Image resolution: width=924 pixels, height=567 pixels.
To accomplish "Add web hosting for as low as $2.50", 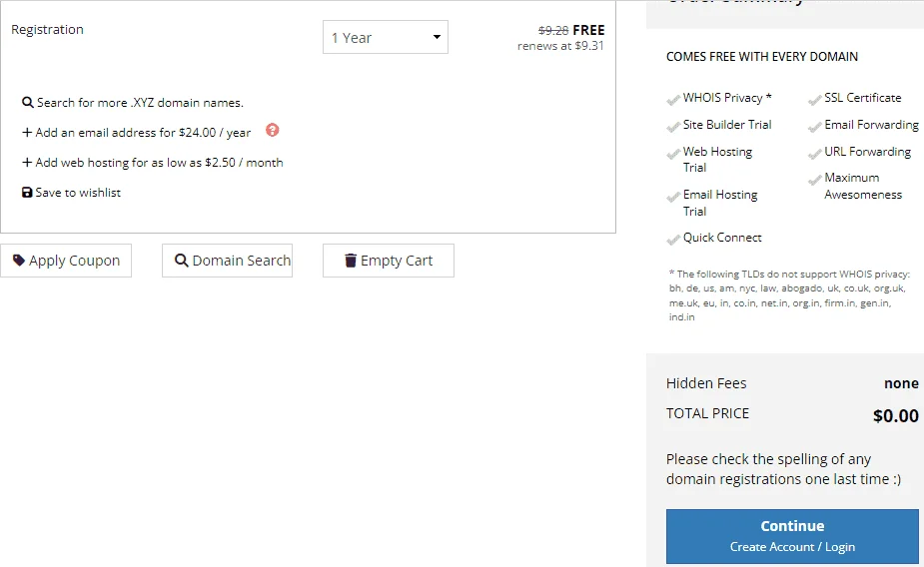I will [159, 163].
